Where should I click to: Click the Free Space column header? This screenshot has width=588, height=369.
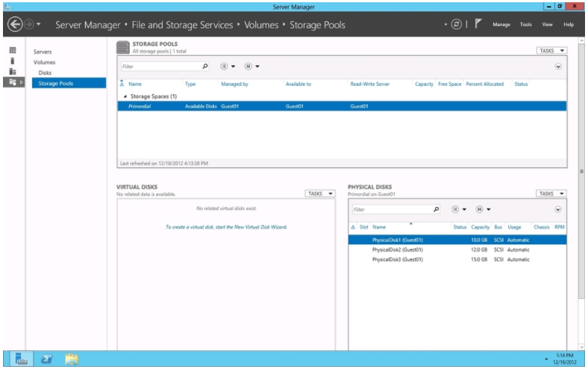(450, 84)
